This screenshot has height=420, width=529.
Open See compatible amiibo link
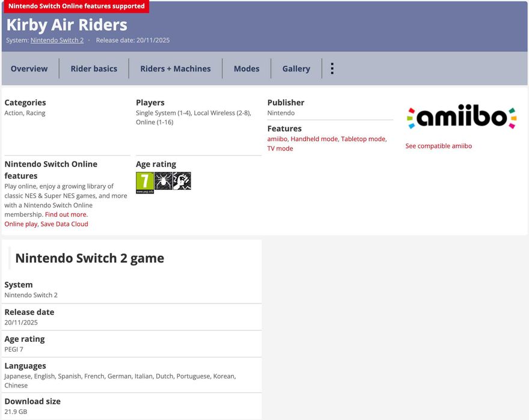pyautogui.click(x=439, y=146)
